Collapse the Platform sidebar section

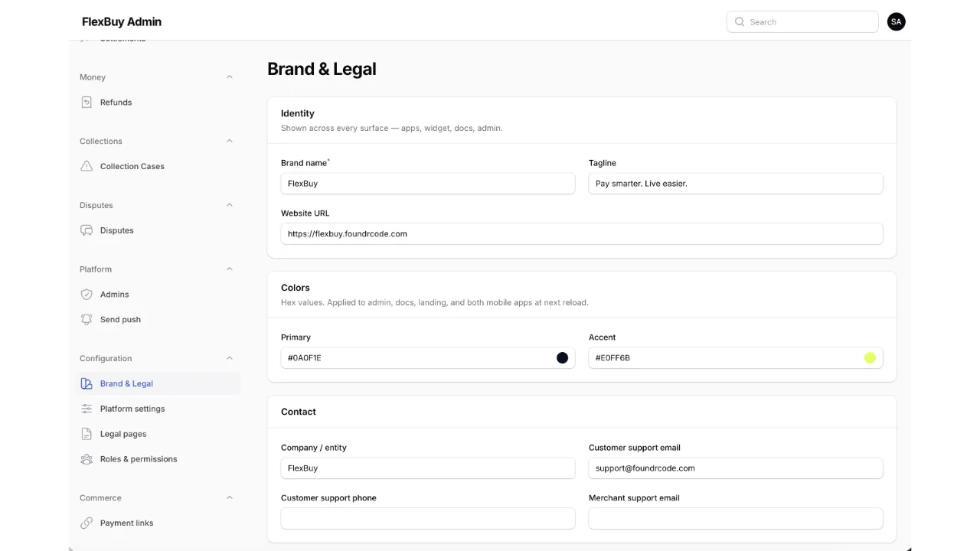229,269
